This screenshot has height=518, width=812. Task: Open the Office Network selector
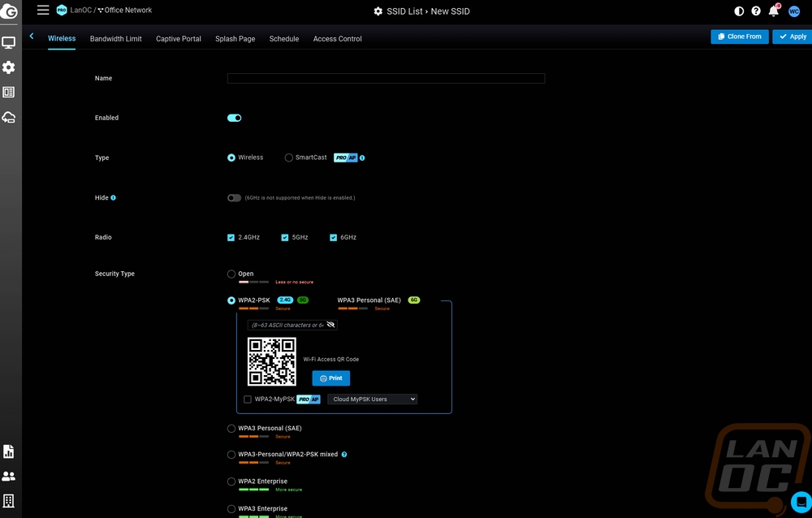pyautogui.click(x=127, y=11)
